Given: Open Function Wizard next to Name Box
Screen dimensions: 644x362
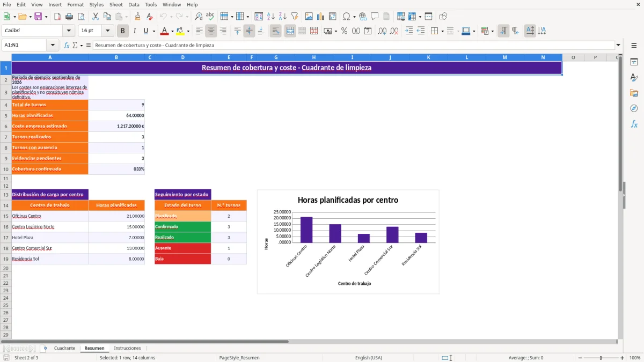Looking at the screenshot, I should [x=67, y=45].
